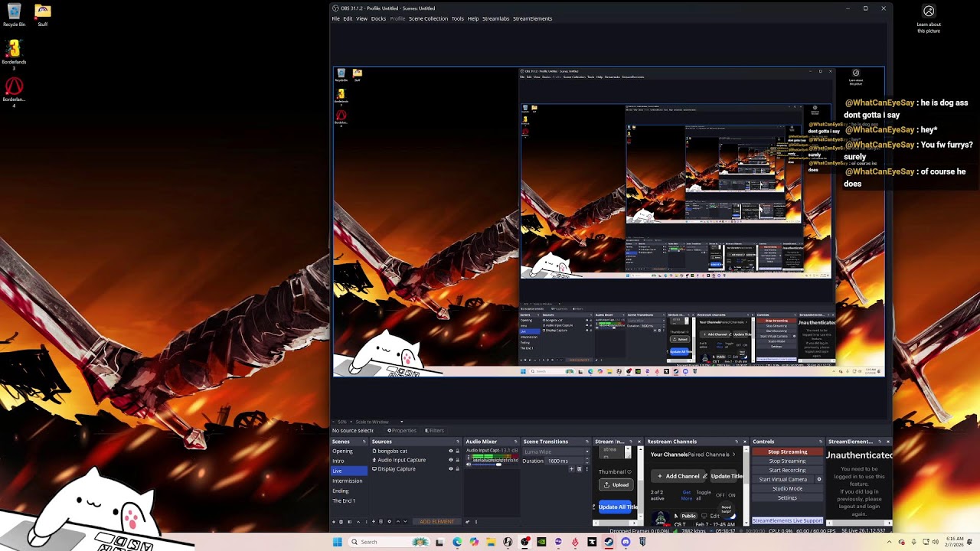
Task: Add a transition with Scene Transitions plus
Action: click(x=571, y=469)
